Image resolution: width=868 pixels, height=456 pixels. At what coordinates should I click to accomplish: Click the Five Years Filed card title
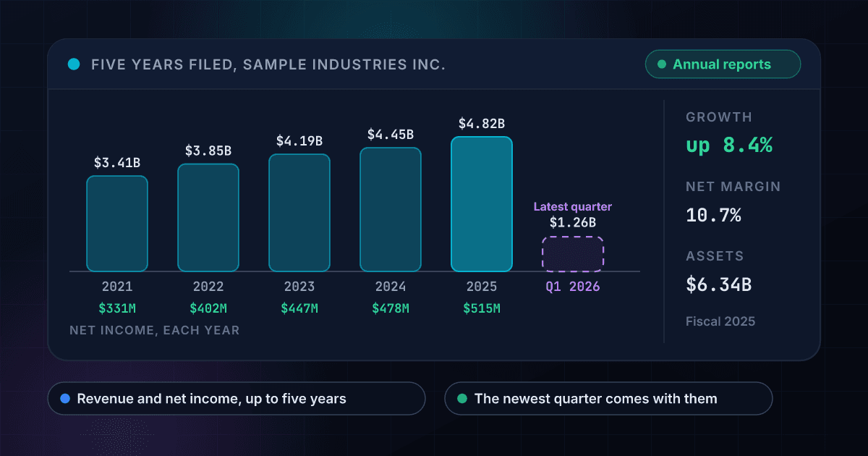pyautogui.click(x=268, y=64)
